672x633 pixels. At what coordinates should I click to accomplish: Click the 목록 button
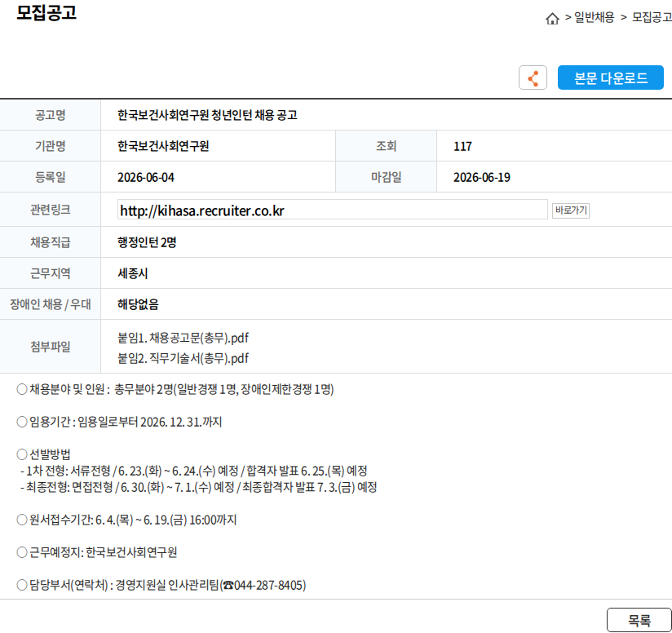tap(639, 620)
